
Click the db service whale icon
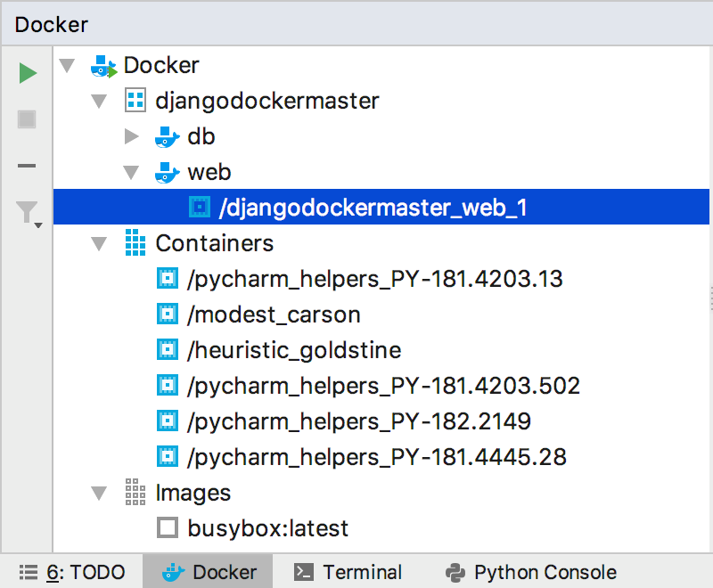168,137
